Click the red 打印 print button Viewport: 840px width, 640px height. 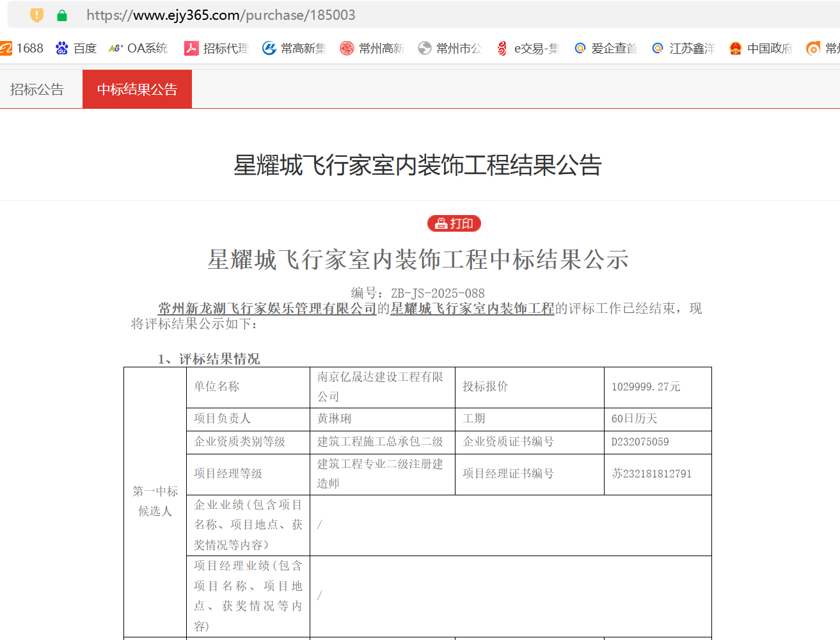454,223
